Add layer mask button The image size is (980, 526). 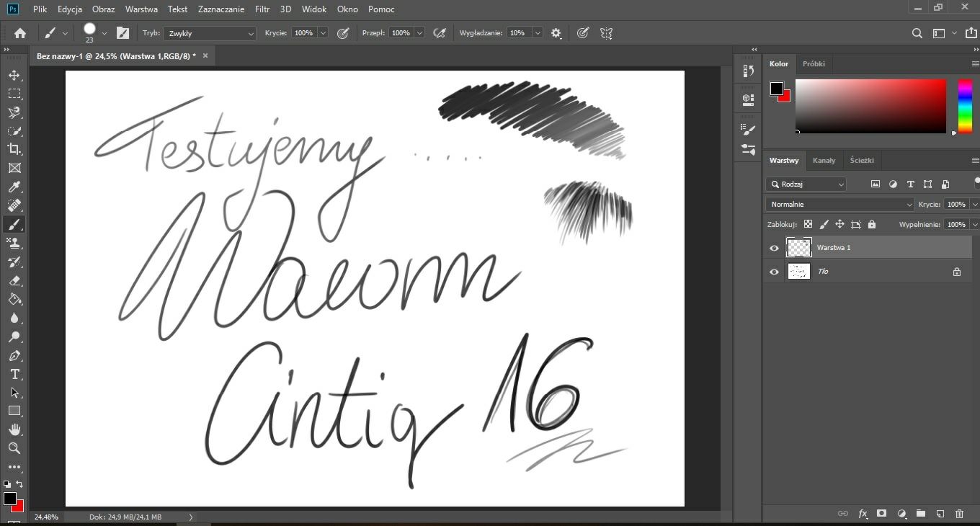click(881, 514)
